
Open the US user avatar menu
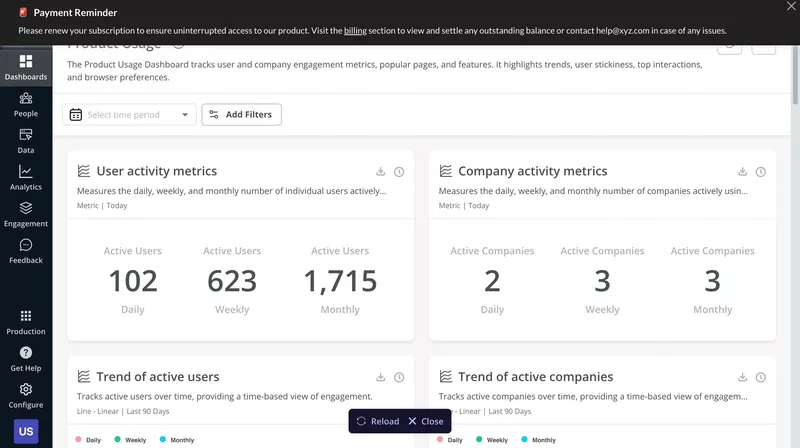click(26, 432)
